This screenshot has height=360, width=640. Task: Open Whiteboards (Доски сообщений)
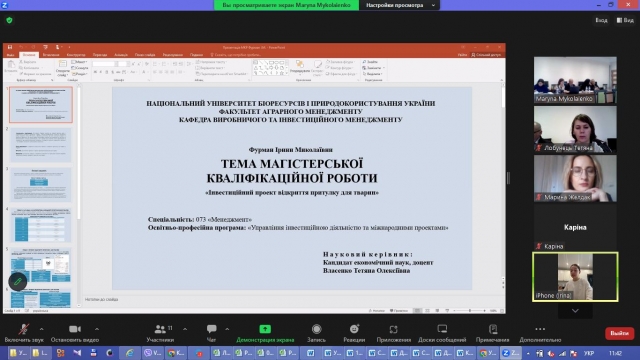[442, 333]
